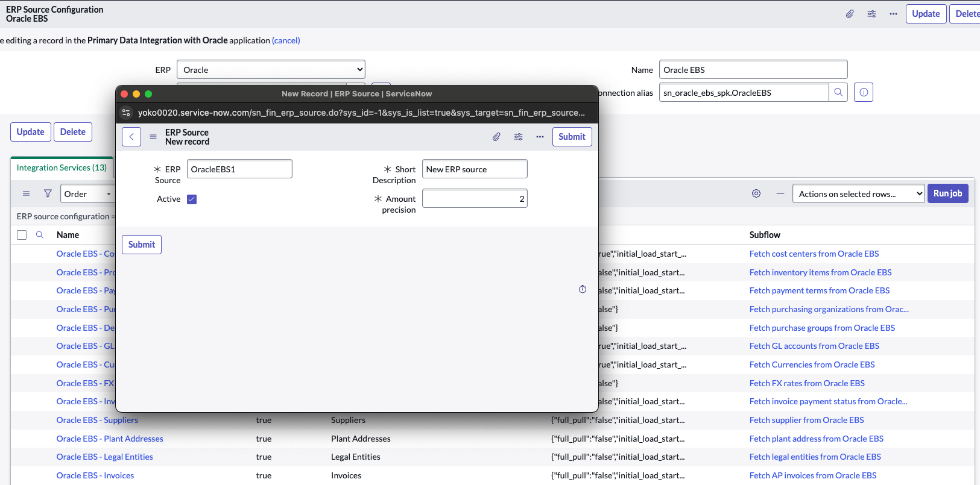Open Oracle EBS - Suppliers record
The height and width of the screenshot is (485, 980).
[x=97, y=420]
